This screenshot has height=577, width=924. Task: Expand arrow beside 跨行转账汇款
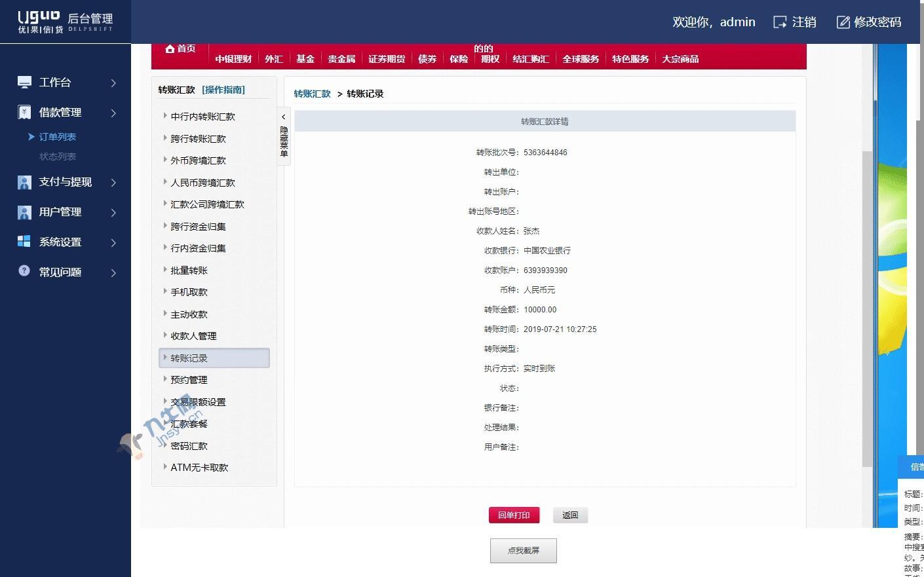tap(164, 138)
